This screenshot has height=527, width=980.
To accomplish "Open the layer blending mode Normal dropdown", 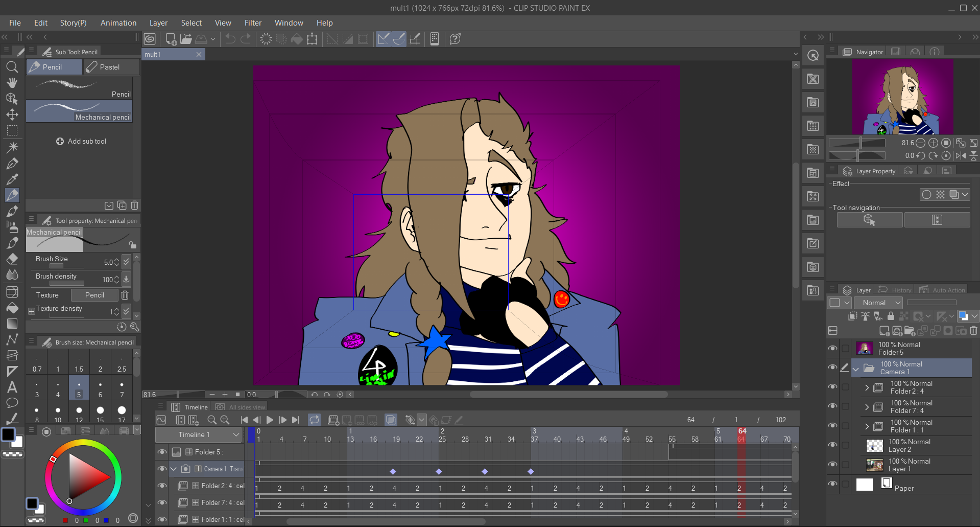I will pyautogui.click(x=879, y=303).
